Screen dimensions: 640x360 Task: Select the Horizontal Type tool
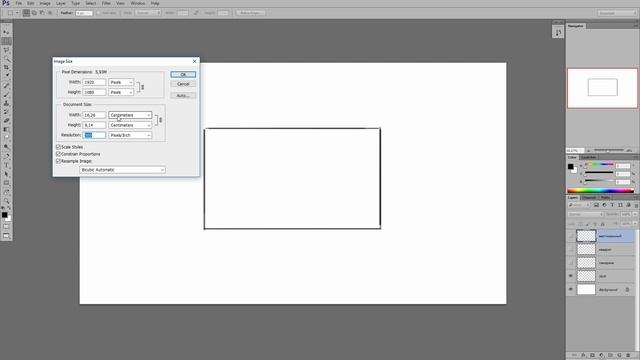[x=6, y=165]
